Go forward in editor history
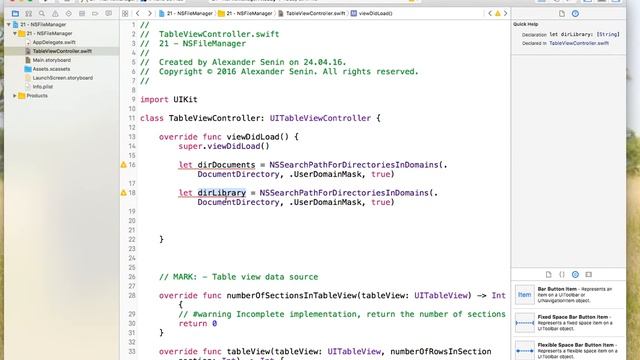Screen dimensions: 640x360 (149, 13)
